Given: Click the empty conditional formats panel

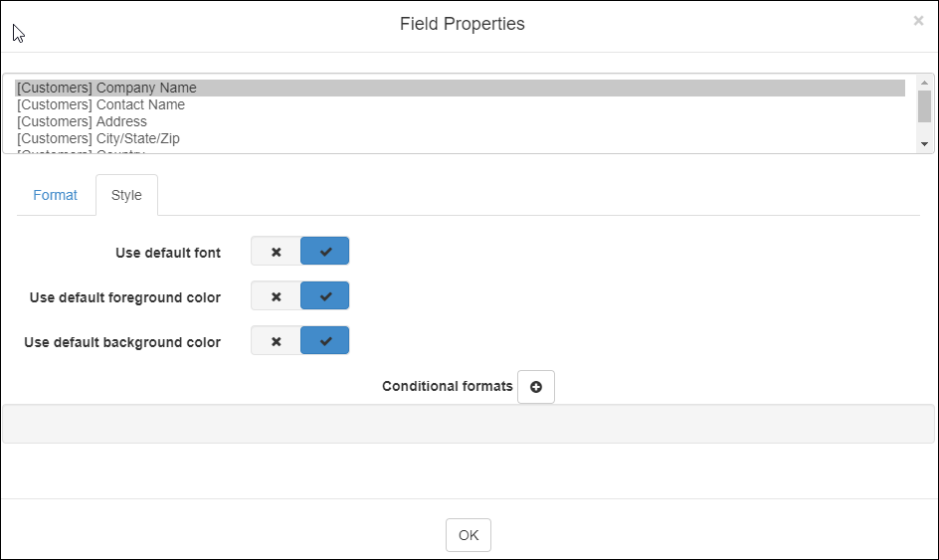Looking at the screenshot, I should [469, 424].
